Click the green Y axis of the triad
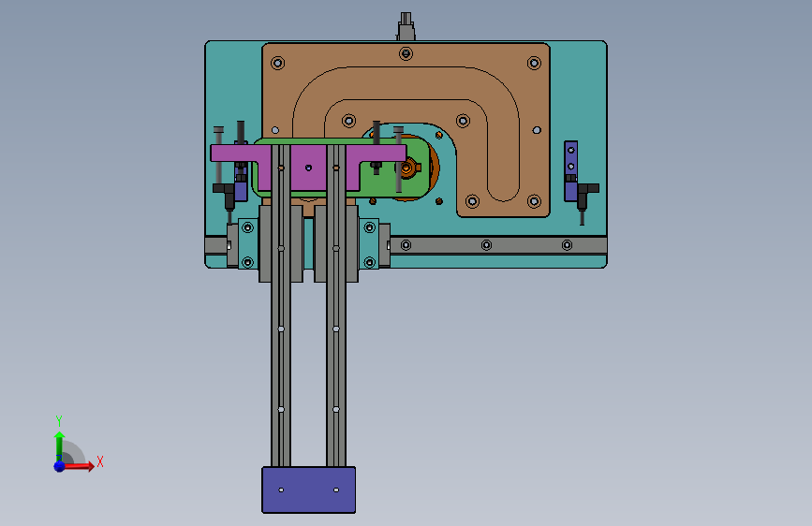This screenshot has height=526, width=812. 59,446
